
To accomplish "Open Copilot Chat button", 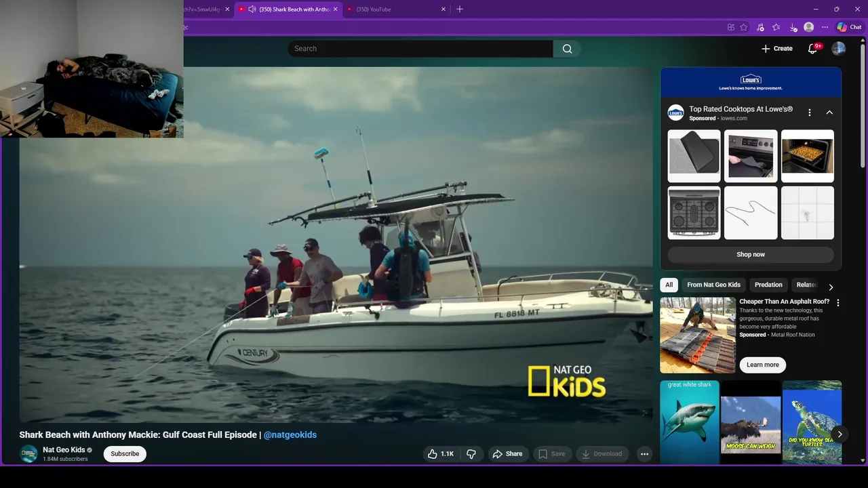I will coord(849,27).
